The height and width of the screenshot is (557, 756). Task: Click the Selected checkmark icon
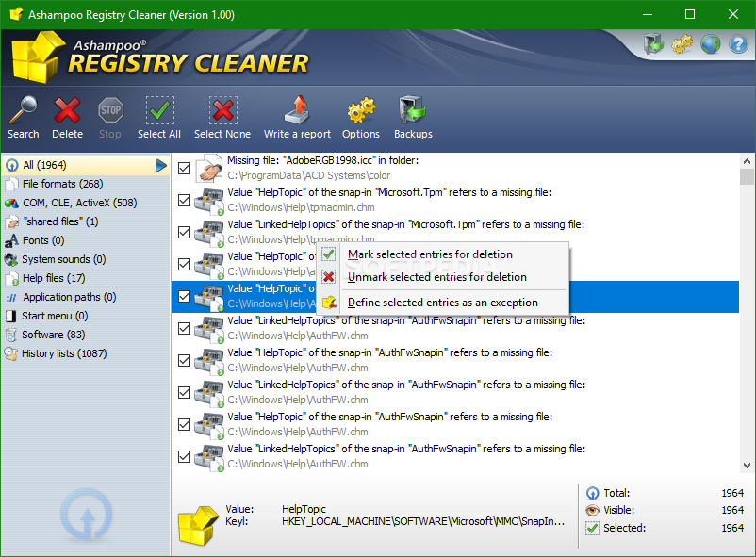(x=593, y=528)
